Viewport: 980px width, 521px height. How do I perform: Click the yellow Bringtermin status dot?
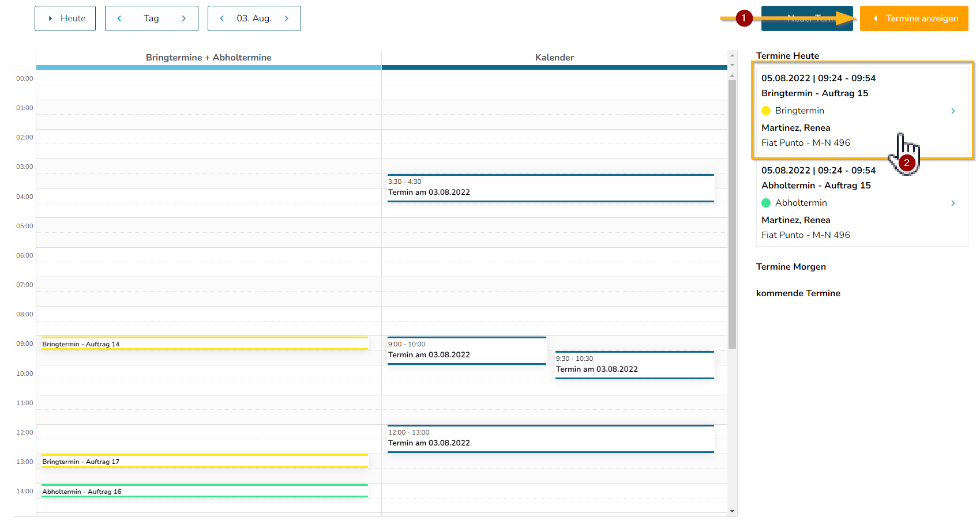tap(766, 111)
